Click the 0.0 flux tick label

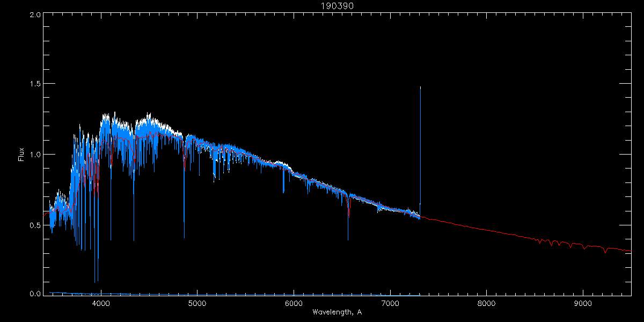click(x=35, y=294)
